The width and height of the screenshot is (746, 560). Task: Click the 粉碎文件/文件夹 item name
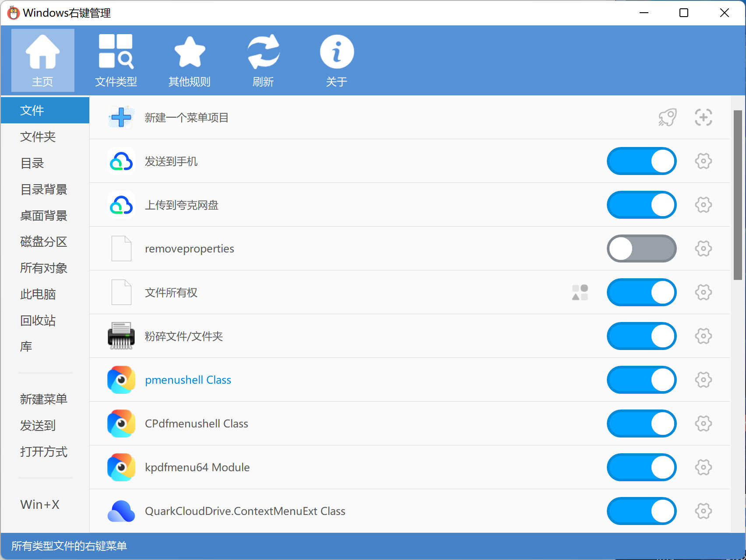184,336
